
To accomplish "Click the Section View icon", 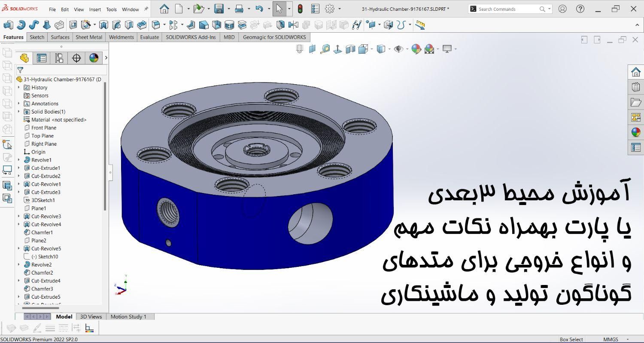I will pyautogui.click(x=351, y=49).
